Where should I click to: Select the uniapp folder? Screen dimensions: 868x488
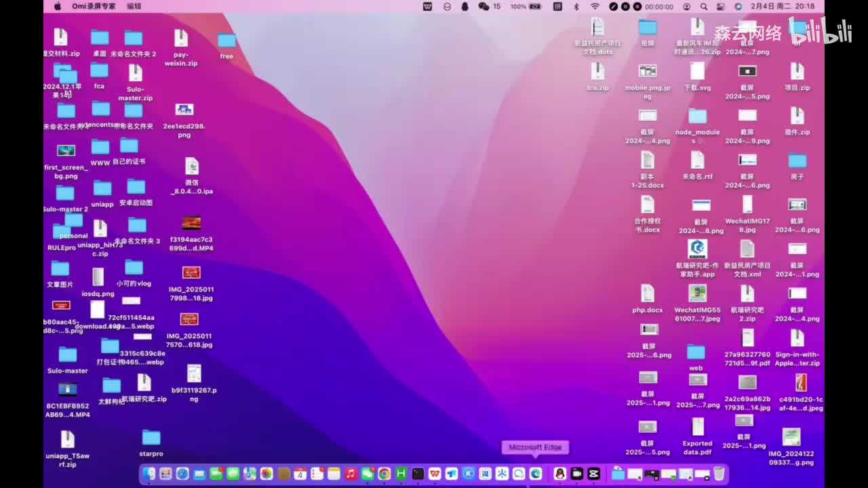pos(102,194)
